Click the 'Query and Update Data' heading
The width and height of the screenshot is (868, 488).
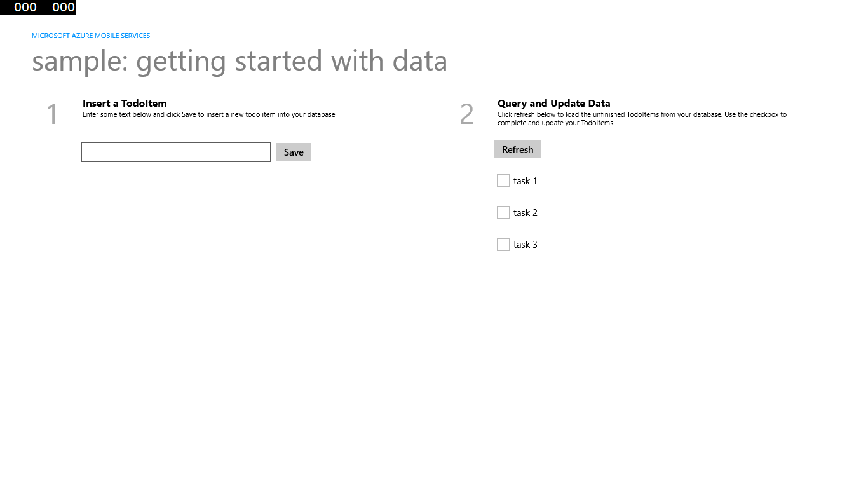click(554, 103)
